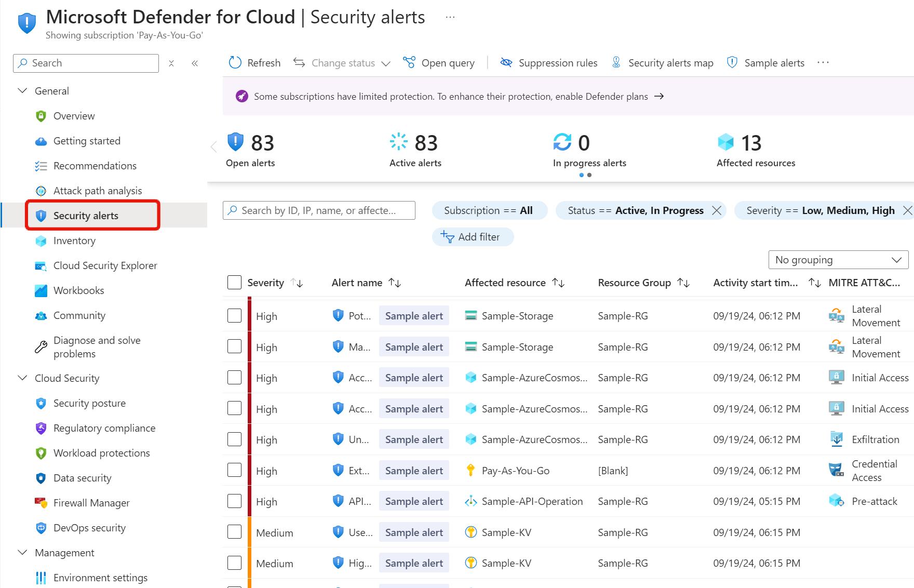Click the Cloud Security Explorer icon
This screenshot has height=588, width=914.
point(41,265)
